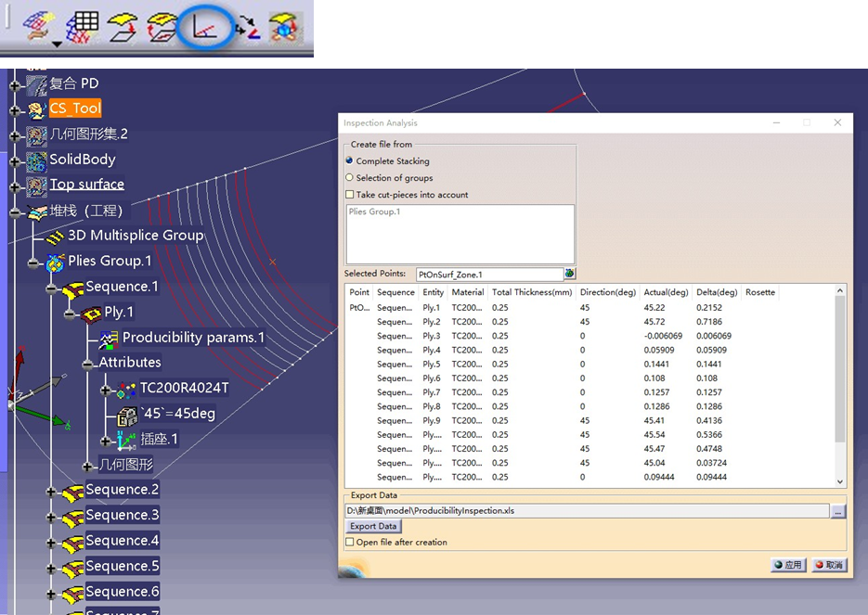Open the circled Inspection Analysis axis icon
868x615 pixels.
click(x=205, y=28)
